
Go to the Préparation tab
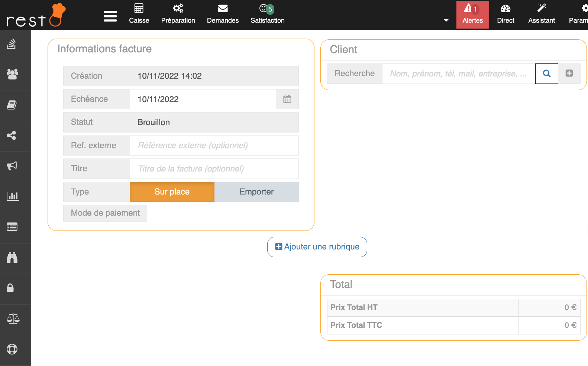point(178,14)
